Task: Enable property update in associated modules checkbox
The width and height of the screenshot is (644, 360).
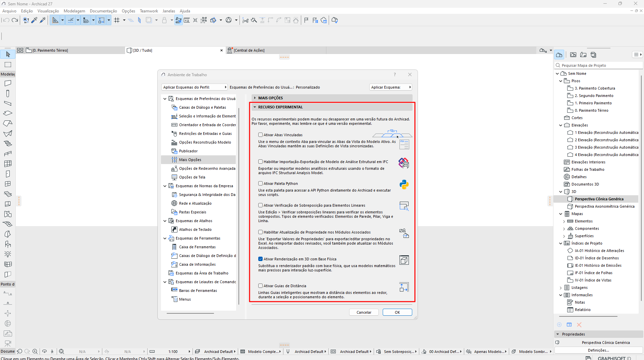Action: [260, 232]
